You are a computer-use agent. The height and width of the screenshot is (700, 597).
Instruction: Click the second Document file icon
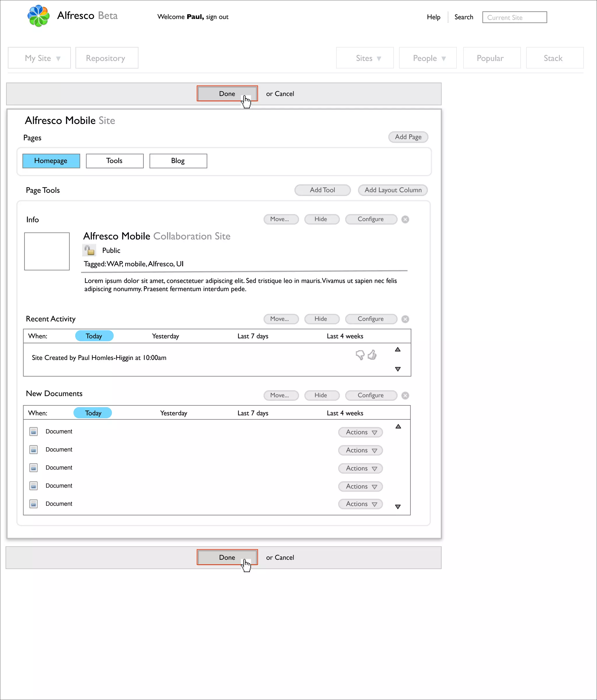tap(34, 450)
